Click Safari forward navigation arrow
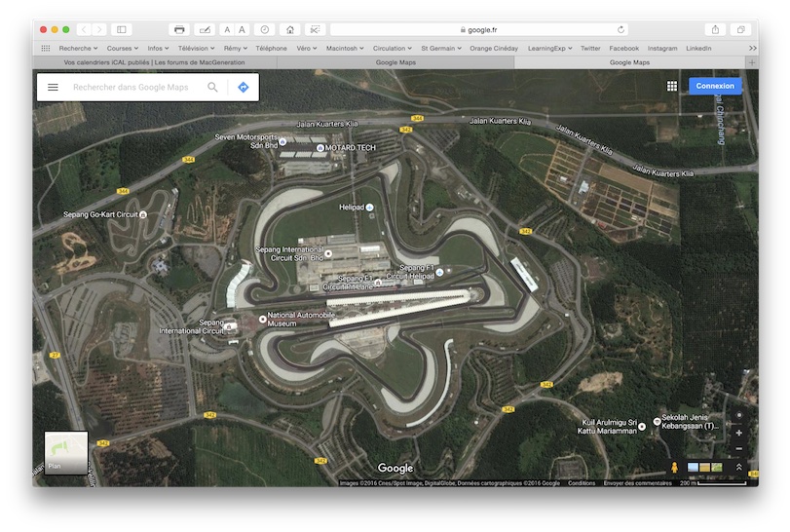This screenshot has width=790, height=532. click(x=99, y=30)
